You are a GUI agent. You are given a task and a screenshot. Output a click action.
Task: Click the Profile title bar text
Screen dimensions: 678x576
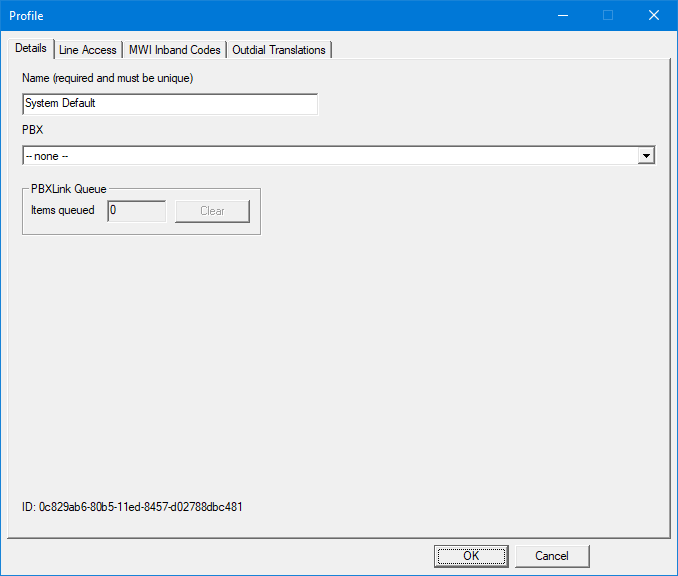click(27, 16)
